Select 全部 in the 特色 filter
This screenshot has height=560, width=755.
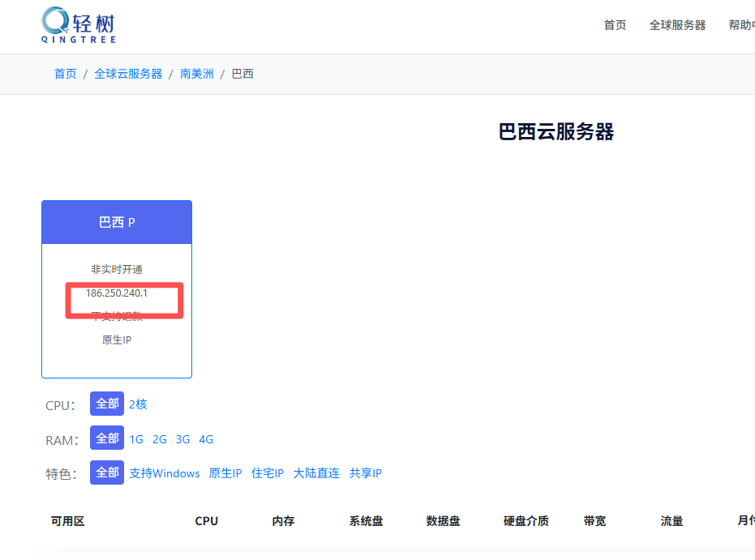107,472
